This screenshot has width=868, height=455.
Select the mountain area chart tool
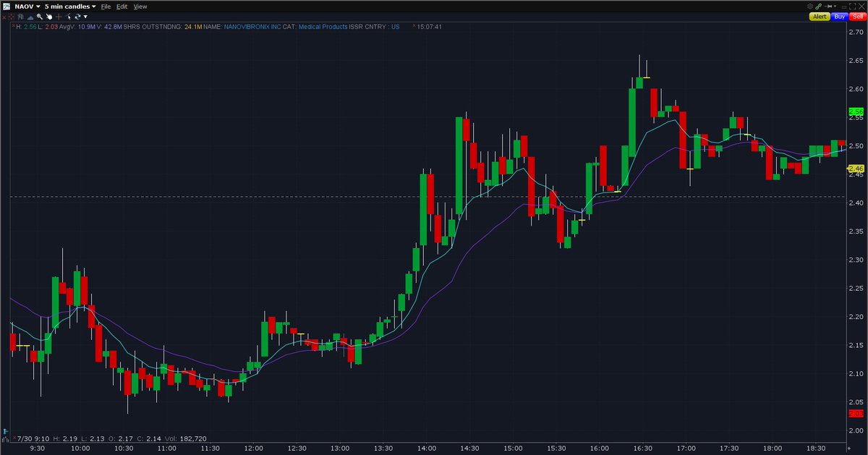30,17
